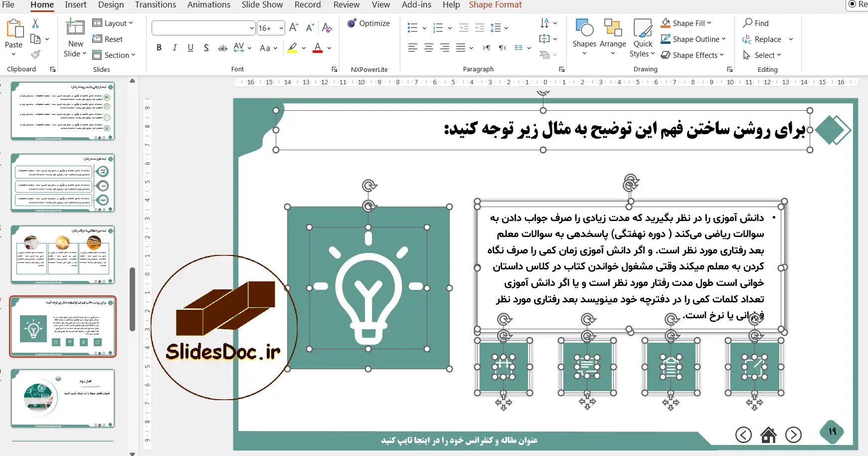Select the red font color swatch
The height and width of the screenshot is (456, 868).
[x=318, y=47]
